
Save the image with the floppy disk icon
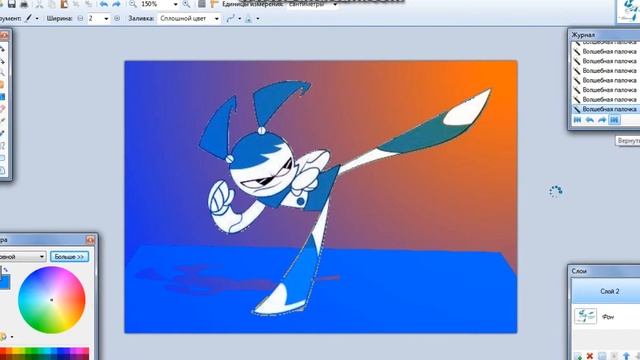coord(12,4)
